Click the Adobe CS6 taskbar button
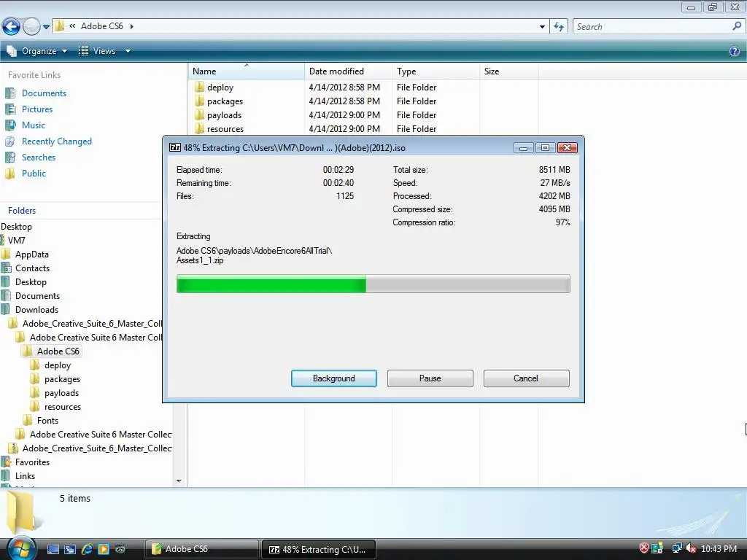Screen dimensions: 747x560 [x=202, y=549]
